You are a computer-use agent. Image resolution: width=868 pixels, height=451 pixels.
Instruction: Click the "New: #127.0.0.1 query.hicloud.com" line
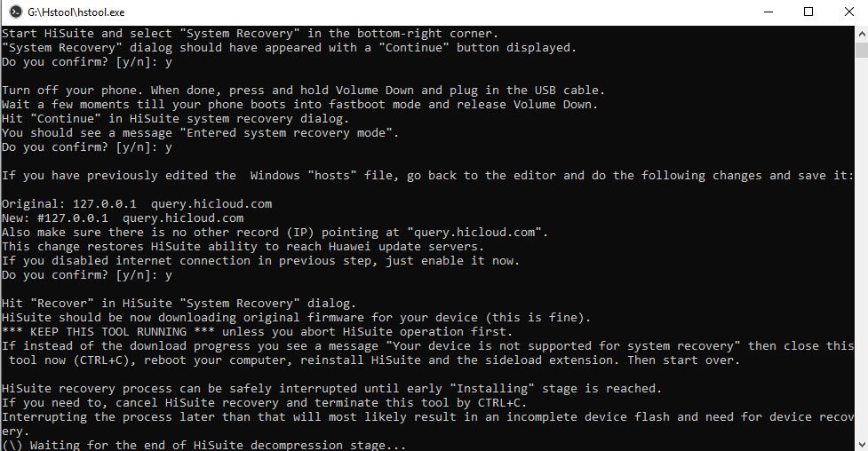(123, 218)
